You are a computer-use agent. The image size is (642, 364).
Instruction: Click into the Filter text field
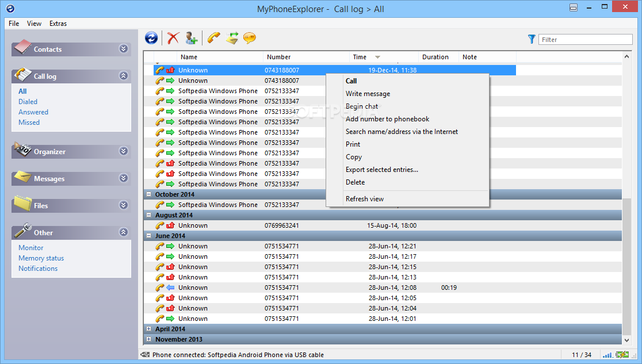(x=585, y=39)
